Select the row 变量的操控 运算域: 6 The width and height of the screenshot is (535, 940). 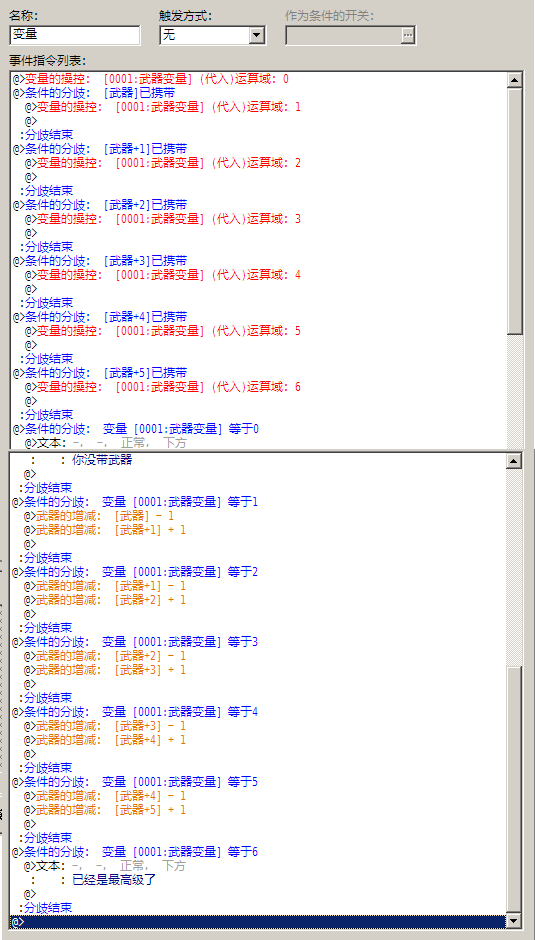(259, 387)
